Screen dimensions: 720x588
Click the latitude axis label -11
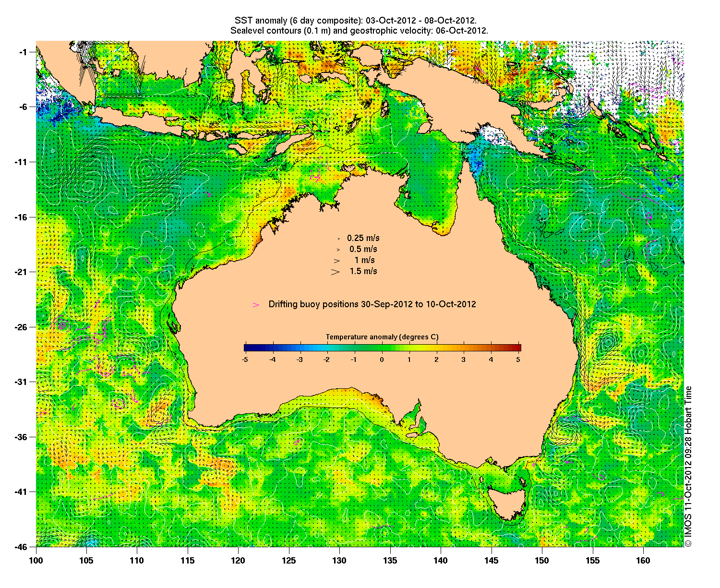tap(21, 162)
